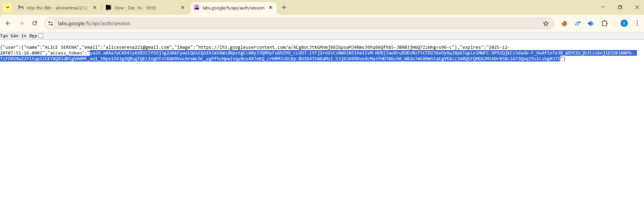
Task: Close the Gmail inbox tab
Action: (94, 7)
